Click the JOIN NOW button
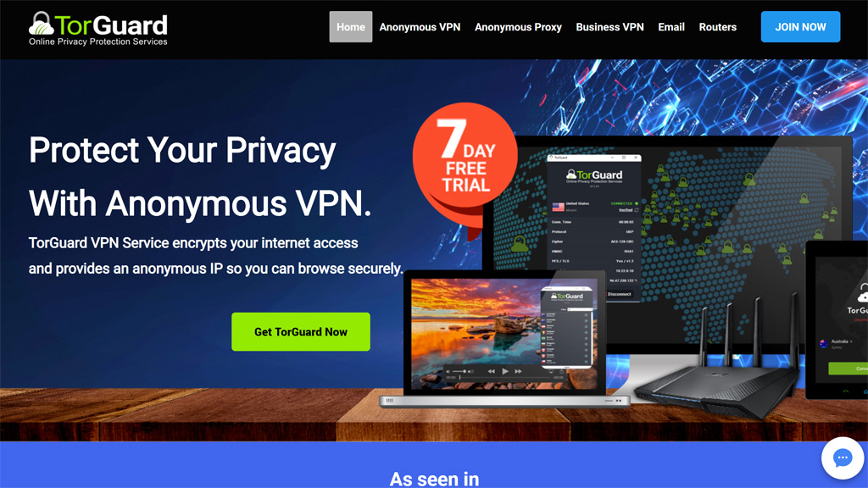Screen dimensions: 868x488 (800, 26)
